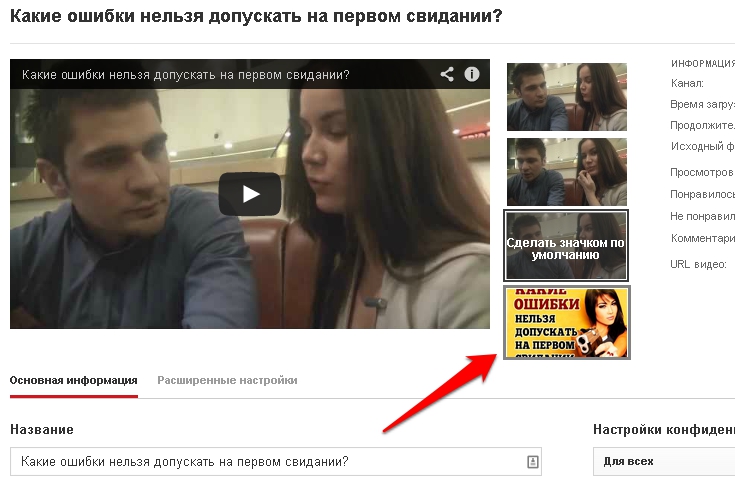This screenshot has width=735, height=477.
Task: Select the second thumbnail with hand on chin
Action: 567,172
